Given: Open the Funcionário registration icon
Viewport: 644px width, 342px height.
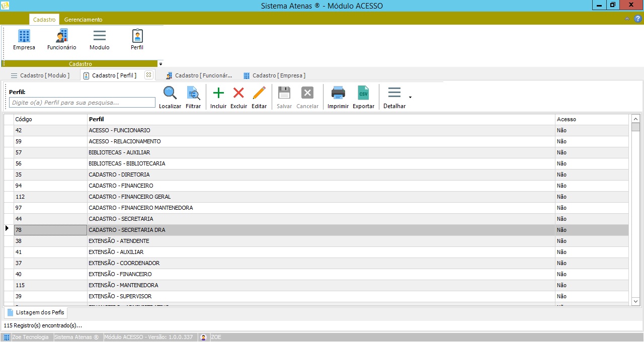Looking at the screenshot, I should click(61, 36).
